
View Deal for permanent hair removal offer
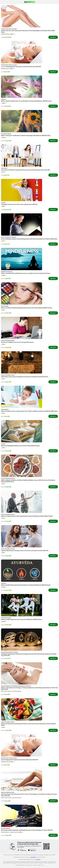pos(53,37)
